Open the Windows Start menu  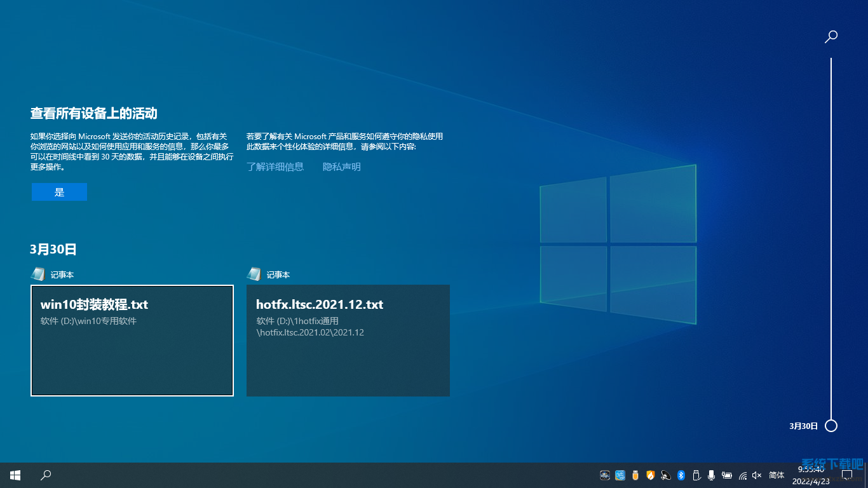click(x=15, y=475)
